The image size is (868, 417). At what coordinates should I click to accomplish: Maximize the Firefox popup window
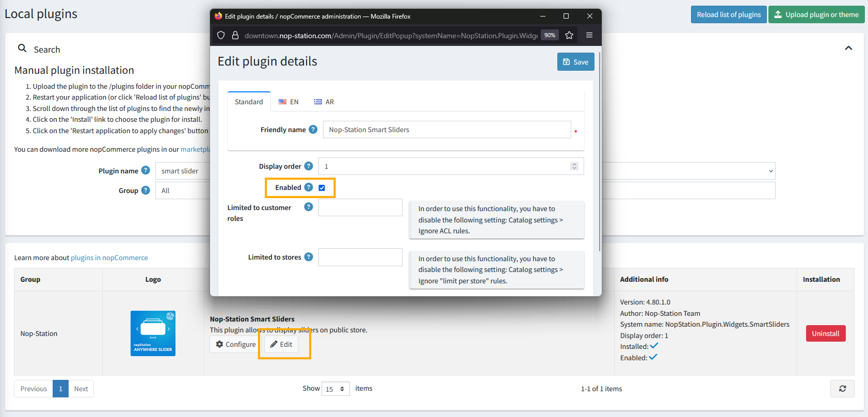tap(566, 16)
